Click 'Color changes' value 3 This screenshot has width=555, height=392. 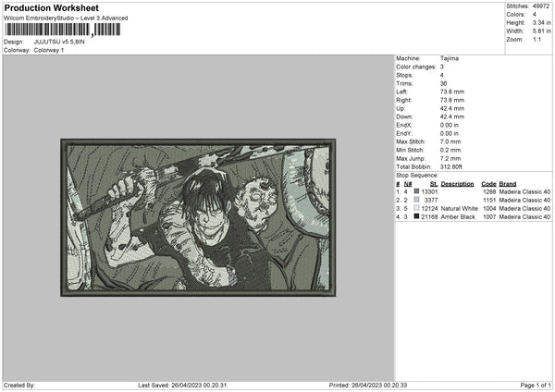(442, 67)
